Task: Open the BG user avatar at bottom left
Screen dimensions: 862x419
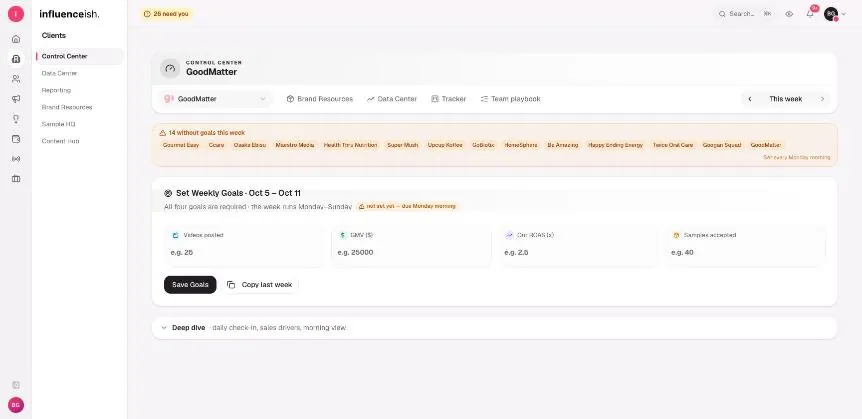Action: pos(16,405)
